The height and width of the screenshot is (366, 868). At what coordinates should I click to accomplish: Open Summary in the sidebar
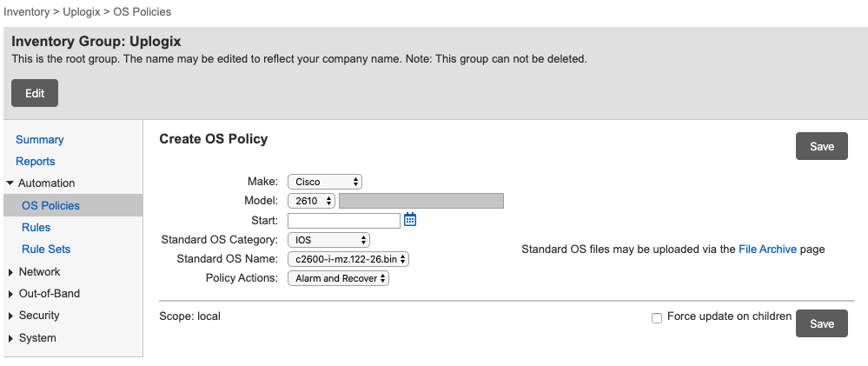39,140
